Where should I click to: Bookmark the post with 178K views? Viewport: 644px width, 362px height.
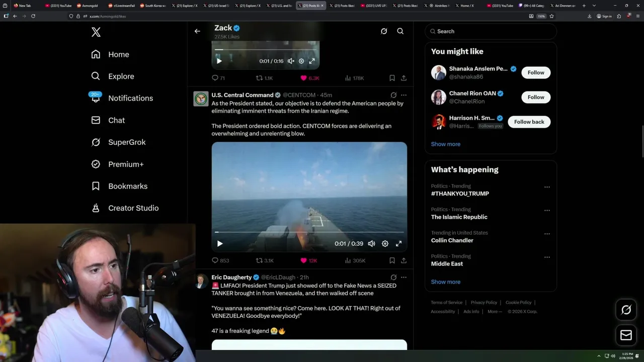pyautogui.click(x=392, y=78)
